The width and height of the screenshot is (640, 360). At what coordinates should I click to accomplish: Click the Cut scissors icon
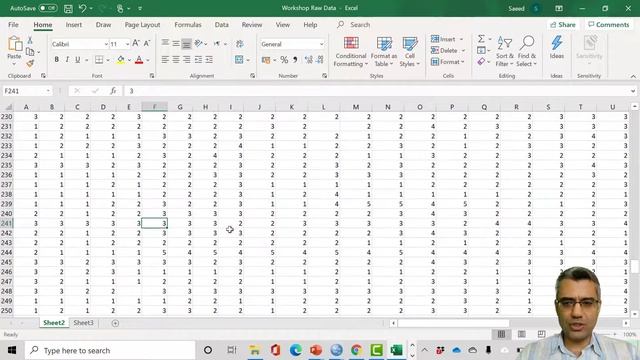30,40
